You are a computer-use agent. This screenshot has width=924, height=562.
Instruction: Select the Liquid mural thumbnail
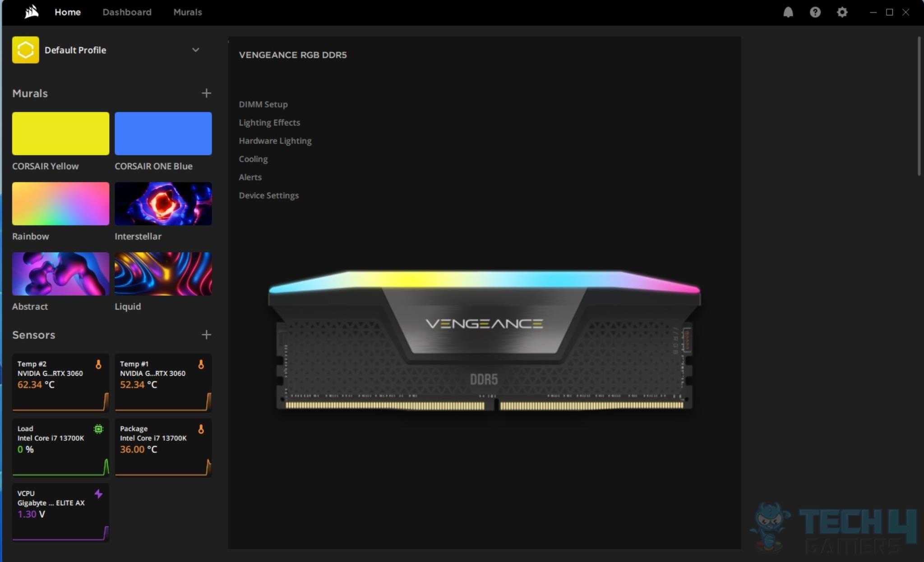click(x=163, y=274)
